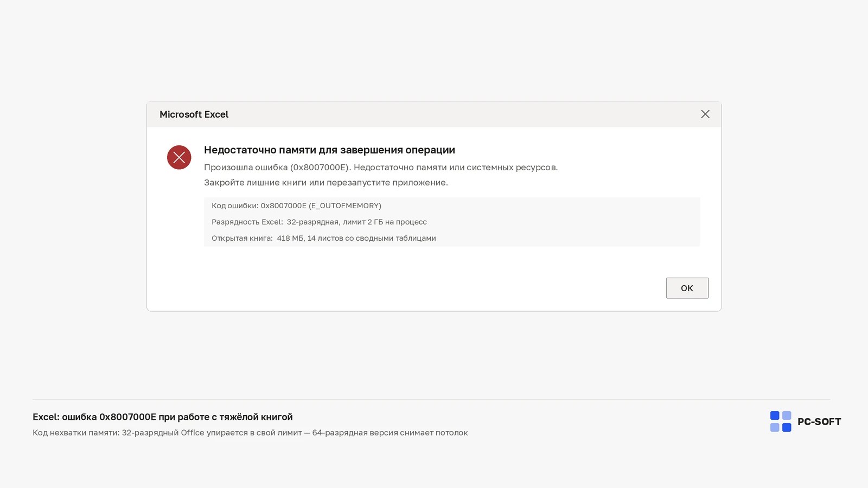Click the Закройте лишние книги instruction line
Viewport: 868px width, 488px height.
coord(326,182)
